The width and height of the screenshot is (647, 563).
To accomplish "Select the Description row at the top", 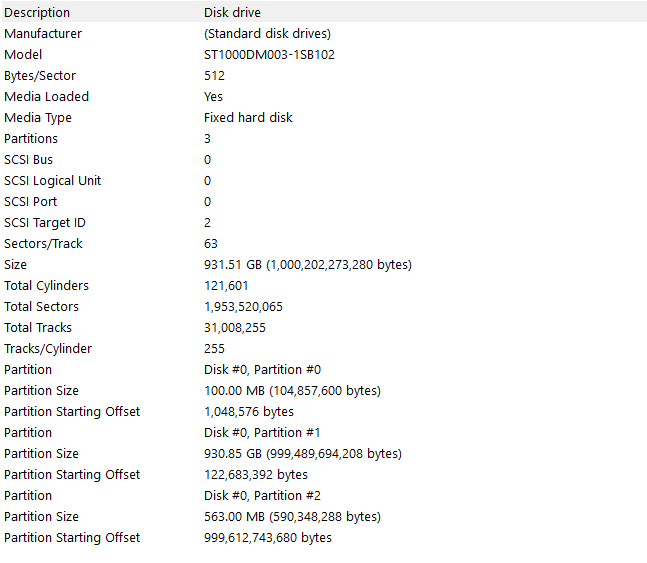I will (37, 12).
